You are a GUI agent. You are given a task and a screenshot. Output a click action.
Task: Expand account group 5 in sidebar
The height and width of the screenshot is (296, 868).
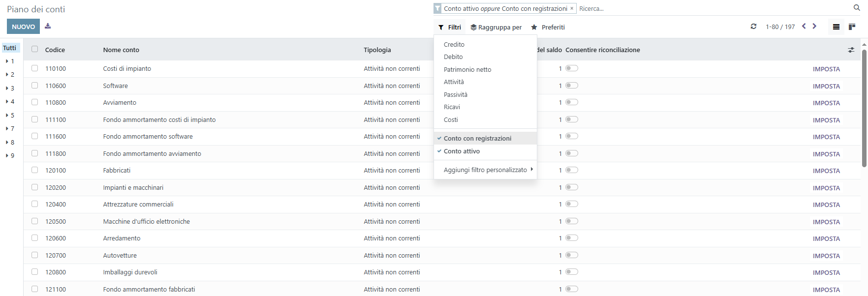click(x=9, y=116)
